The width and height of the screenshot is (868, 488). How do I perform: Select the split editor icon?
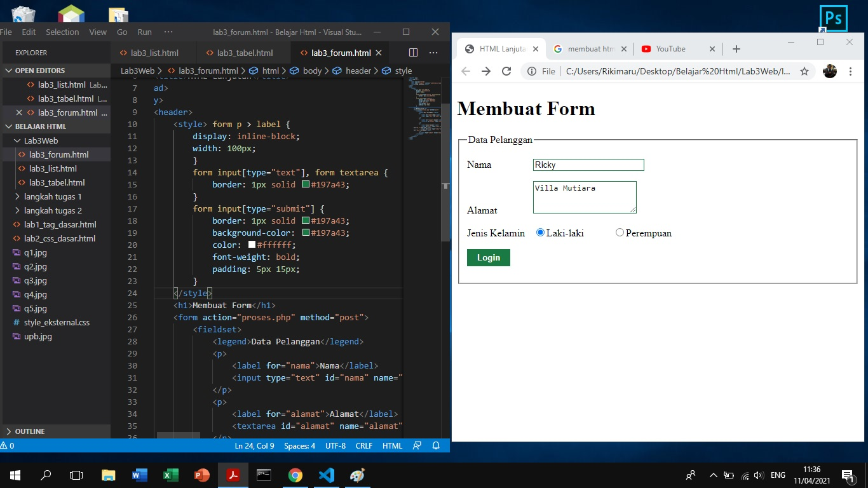click(x=414, y=53)
